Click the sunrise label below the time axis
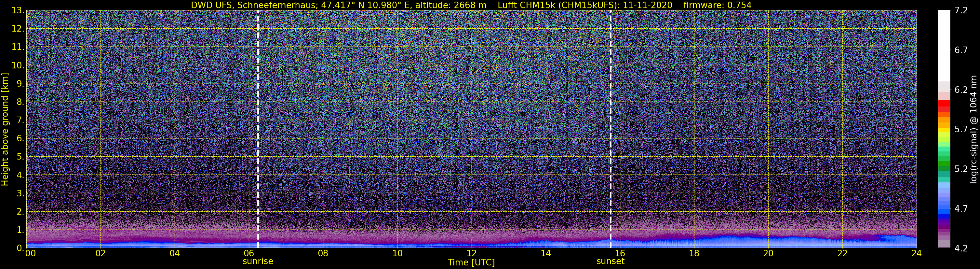Screen dimensions: 980x269 [x=258, y=262]
